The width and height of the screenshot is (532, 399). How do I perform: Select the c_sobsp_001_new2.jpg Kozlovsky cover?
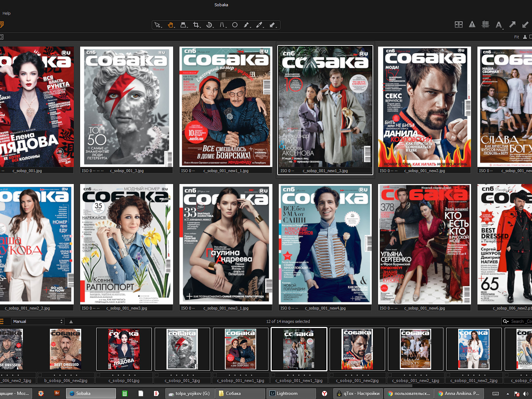[424, 106]
